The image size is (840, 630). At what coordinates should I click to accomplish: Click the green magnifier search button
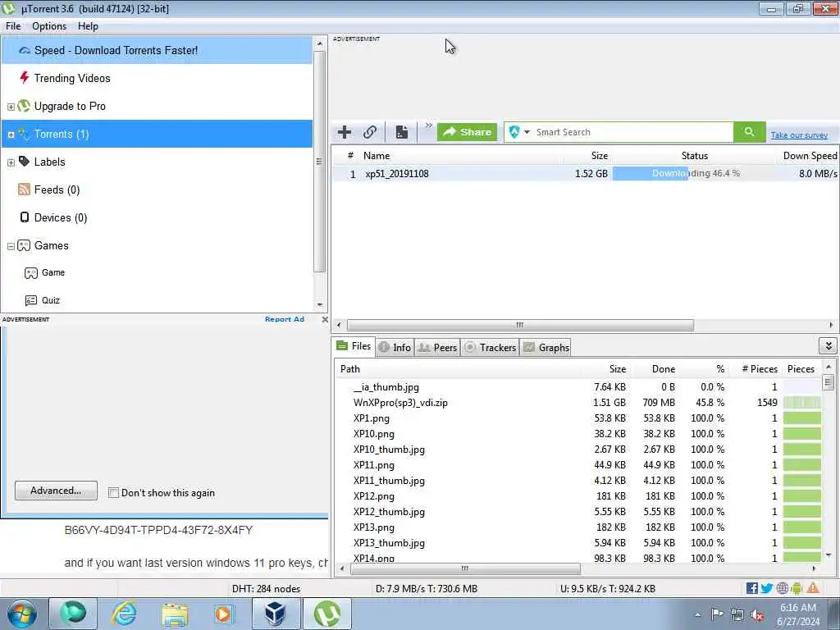750,132
